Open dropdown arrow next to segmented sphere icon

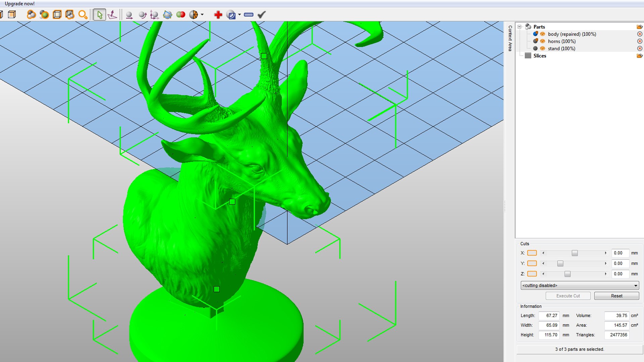point(202,15)
